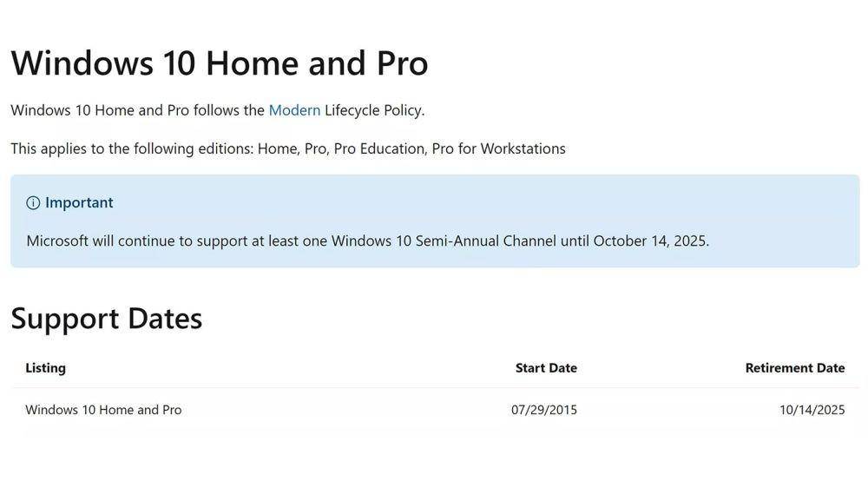This screenshot has height=488, width=868.
Task: Click the Start Date column header
Action: pos(546,368)
